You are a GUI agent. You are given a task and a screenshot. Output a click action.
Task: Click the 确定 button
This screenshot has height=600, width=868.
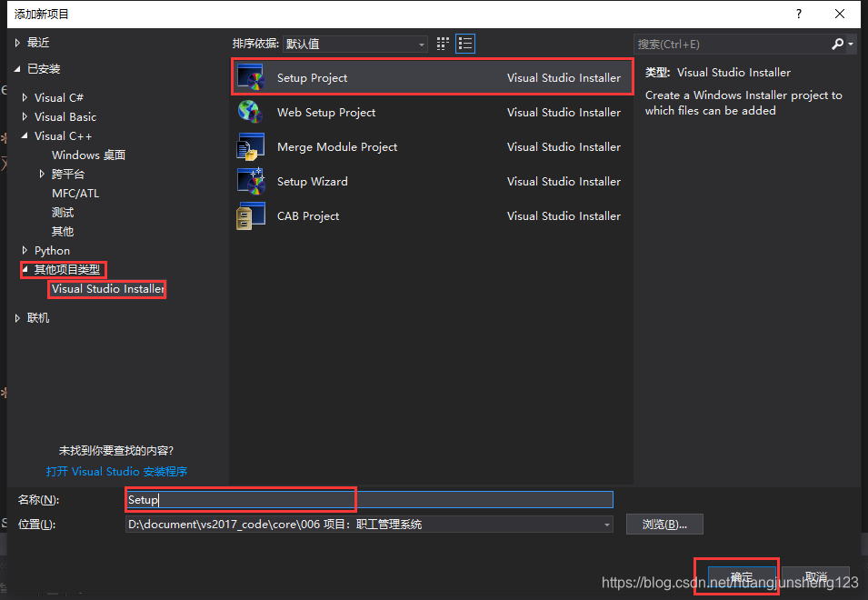pyautogui.click(x=742, y=576)
